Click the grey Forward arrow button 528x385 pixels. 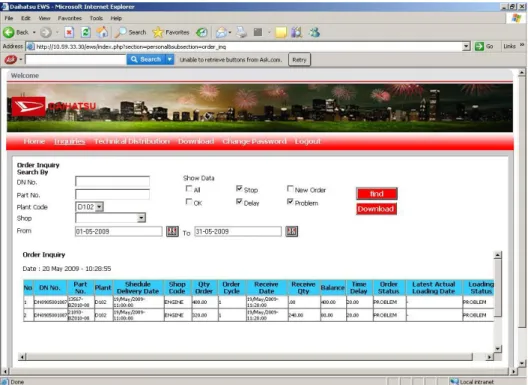pos(45,32)
